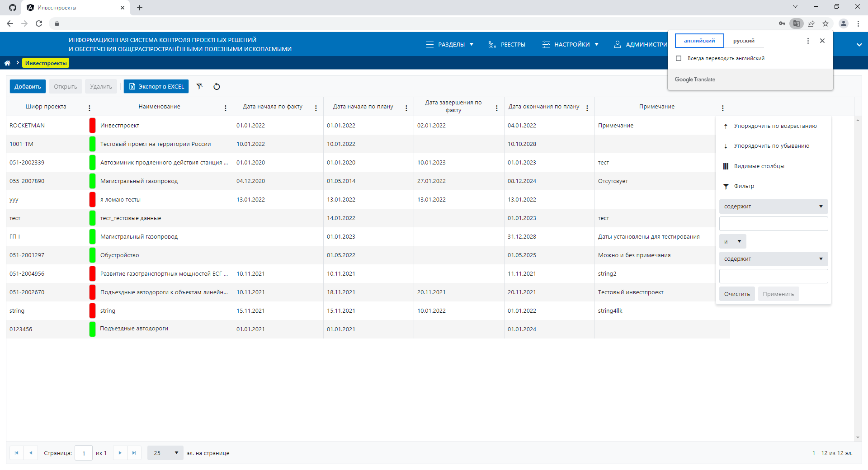Click the first filter value input field

tap(774, 224)
